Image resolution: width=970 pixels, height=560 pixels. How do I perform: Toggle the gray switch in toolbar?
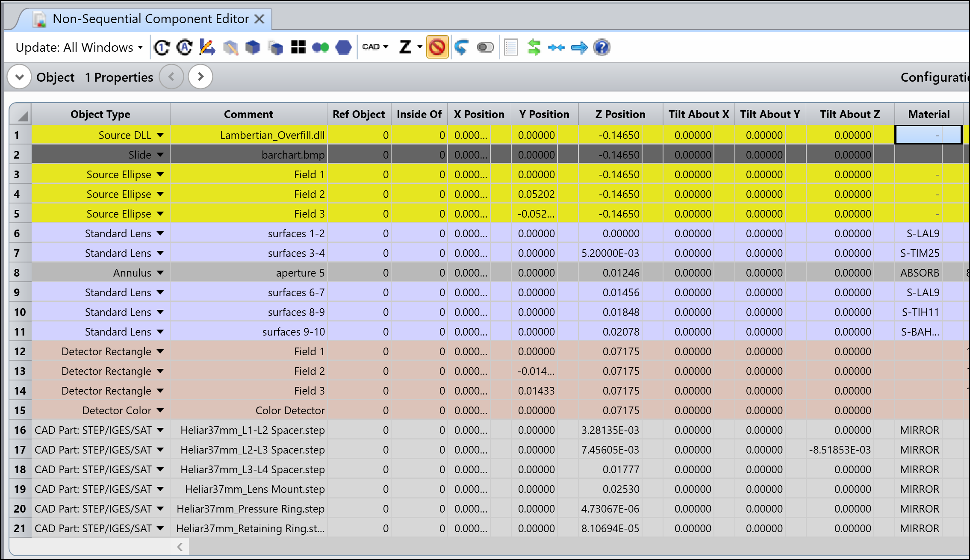[x=485, y=47]
